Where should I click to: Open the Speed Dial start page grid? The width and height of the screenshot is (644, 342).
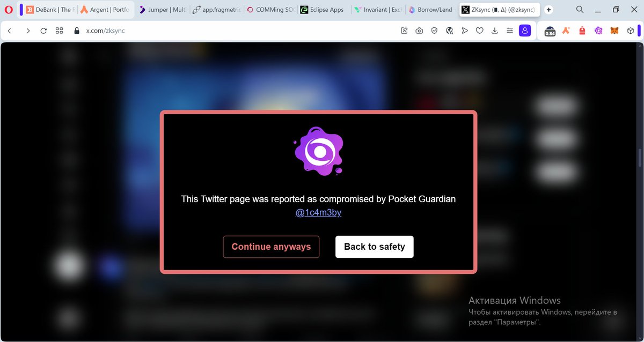pos(60,31)
